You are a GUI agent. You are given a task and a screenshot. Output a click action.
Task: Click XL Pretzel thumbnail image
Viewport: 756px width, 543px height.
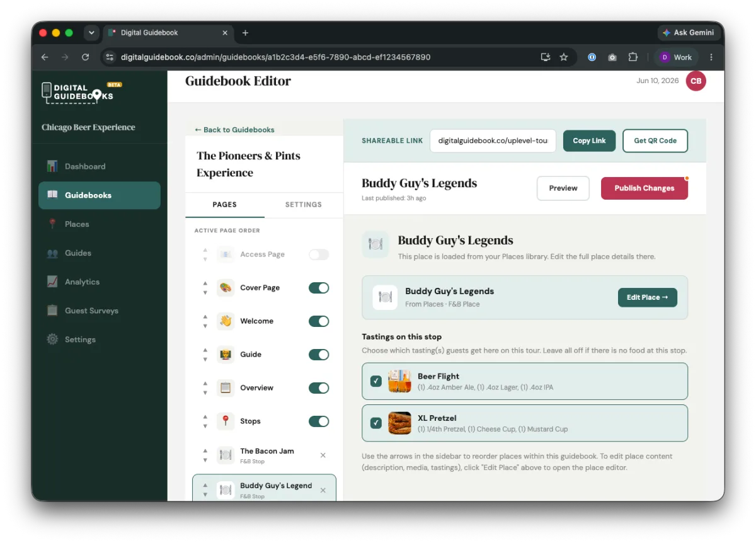[x=400, y=423]
